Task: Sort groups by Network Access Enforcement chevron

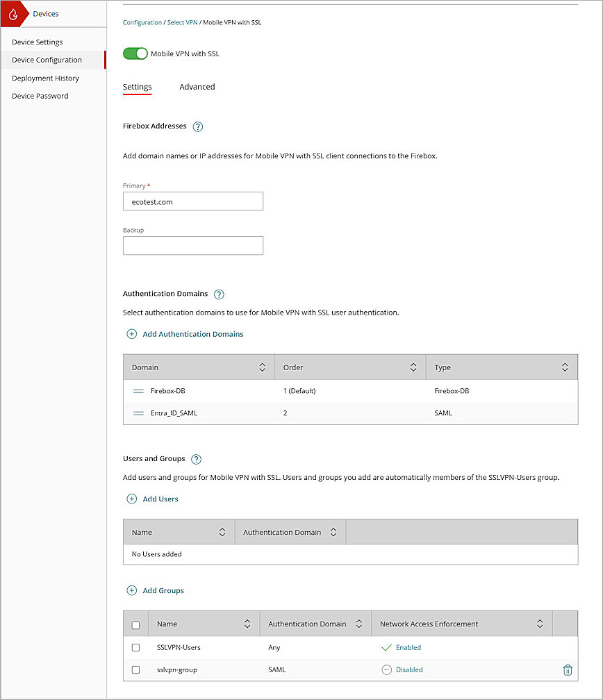Action: [x=540, y=624]
